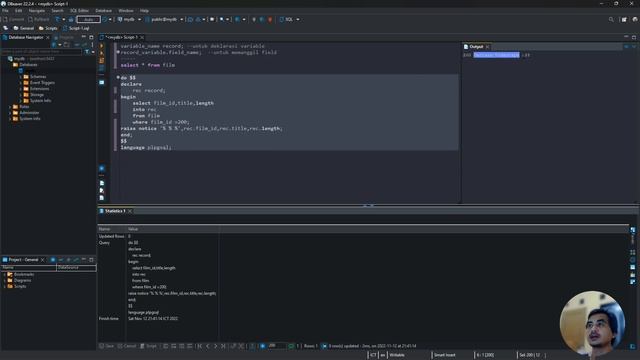Close the mydb Script-1 editor tab
This screenshot has width=640, height=360.
coord(142,37)
